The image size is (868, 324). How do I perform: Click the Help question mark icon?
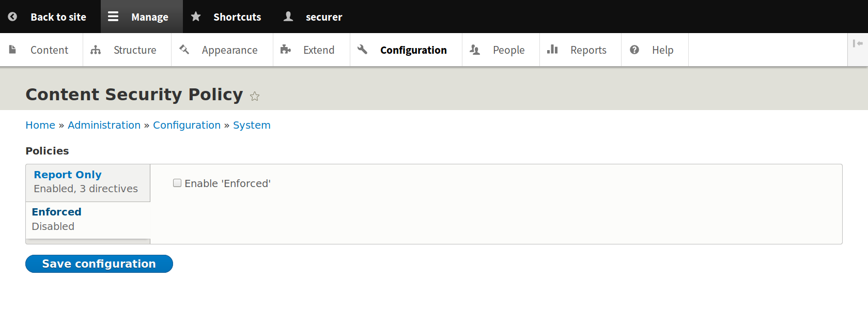coord(634,50)
